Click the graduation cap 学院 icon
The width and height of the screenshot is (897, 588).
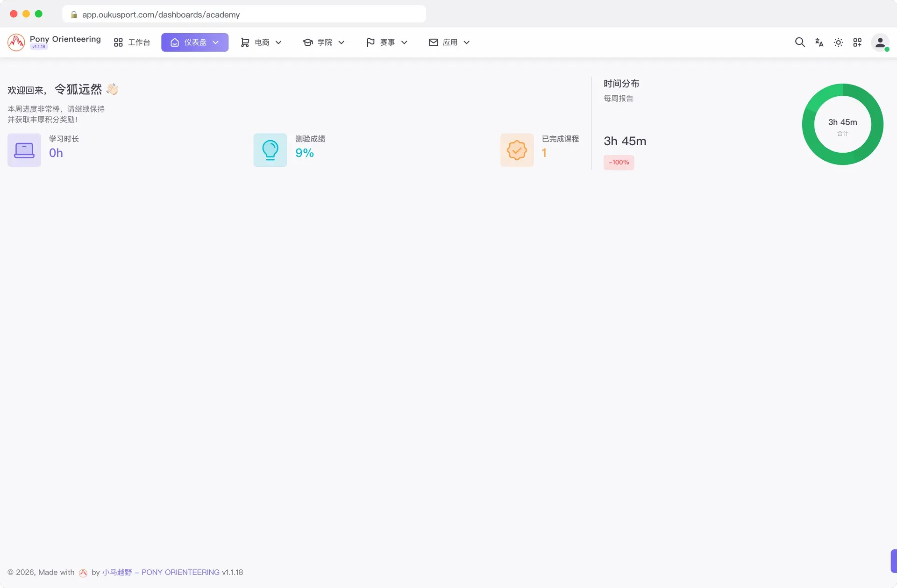pyautogui.click(x=307, y=42)
